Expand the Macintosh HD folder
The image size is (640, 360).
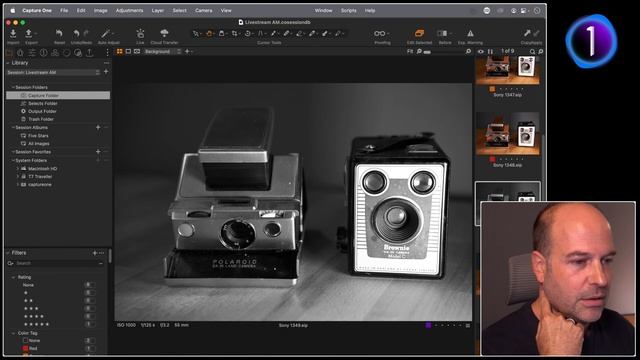coord(18,169)
